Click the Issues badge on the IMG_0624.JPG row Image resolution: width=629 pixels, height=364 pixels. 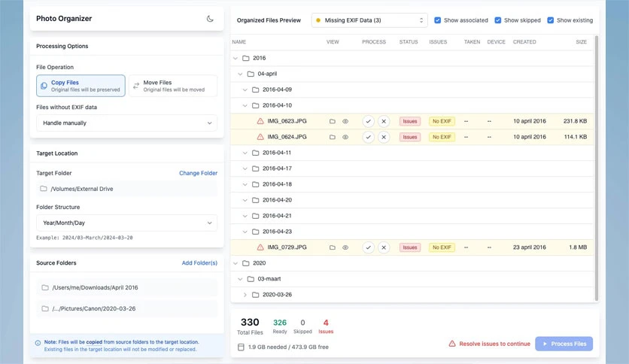[x=409, y=137]
